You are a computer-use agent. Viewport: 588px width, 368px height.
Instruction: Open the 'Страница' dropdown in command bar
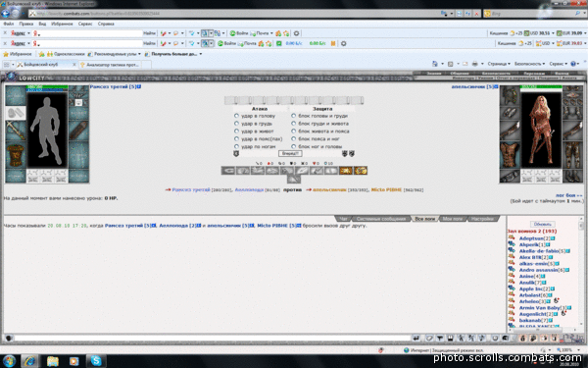[x=499, y=64]
